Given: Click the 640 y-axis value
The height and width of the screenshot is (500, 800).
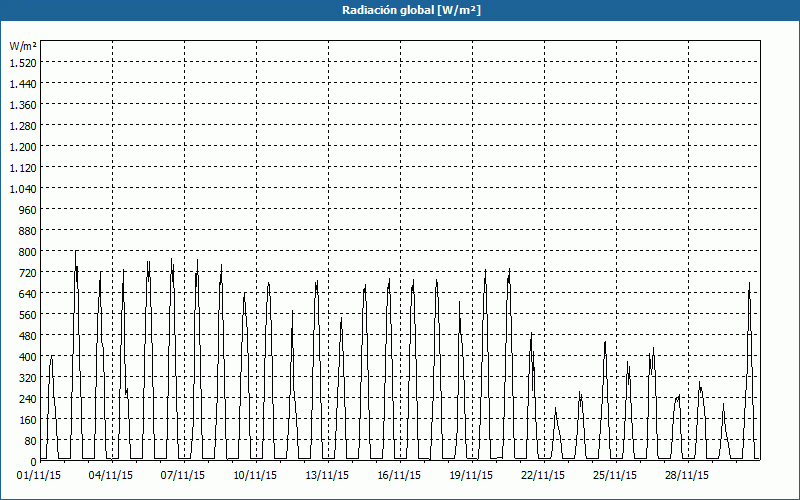Looking at the screenshot, I should (28, 294).
